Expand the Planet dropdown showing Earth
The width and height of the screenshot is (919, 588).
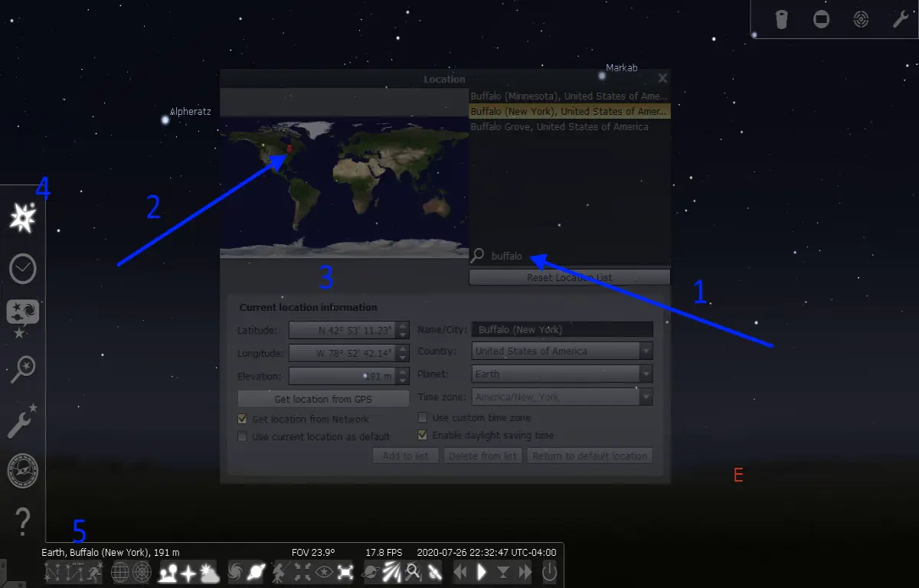(562, 374)
